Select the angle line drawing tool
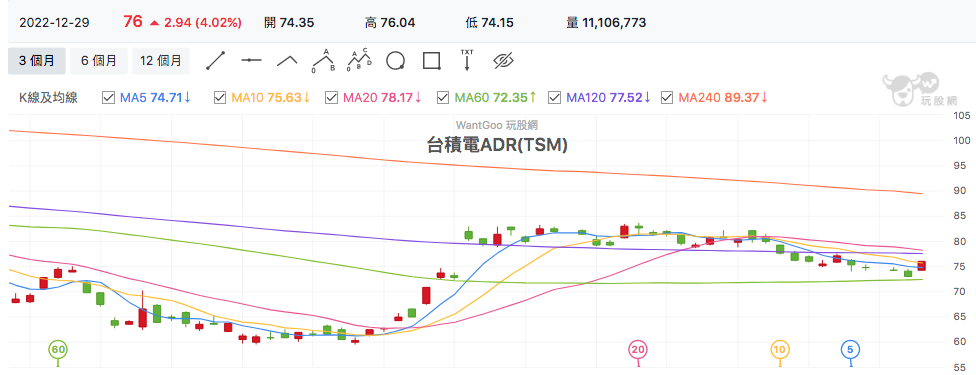 click(288, 60)
